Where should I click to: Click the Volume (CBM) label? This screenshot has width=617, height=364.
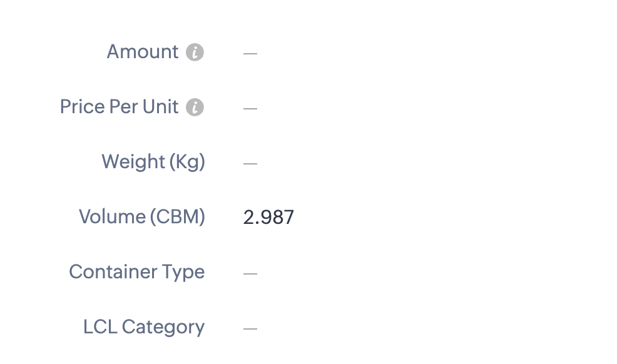[142, 217]
